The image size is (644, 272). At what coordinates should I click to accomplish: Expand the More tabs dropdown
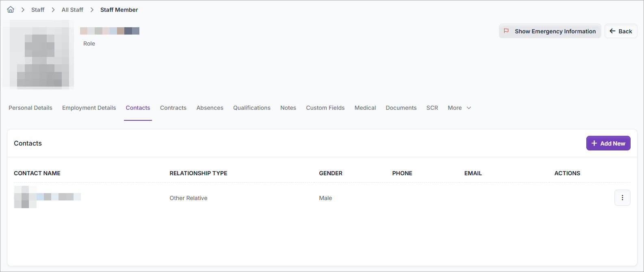[459, 108]
